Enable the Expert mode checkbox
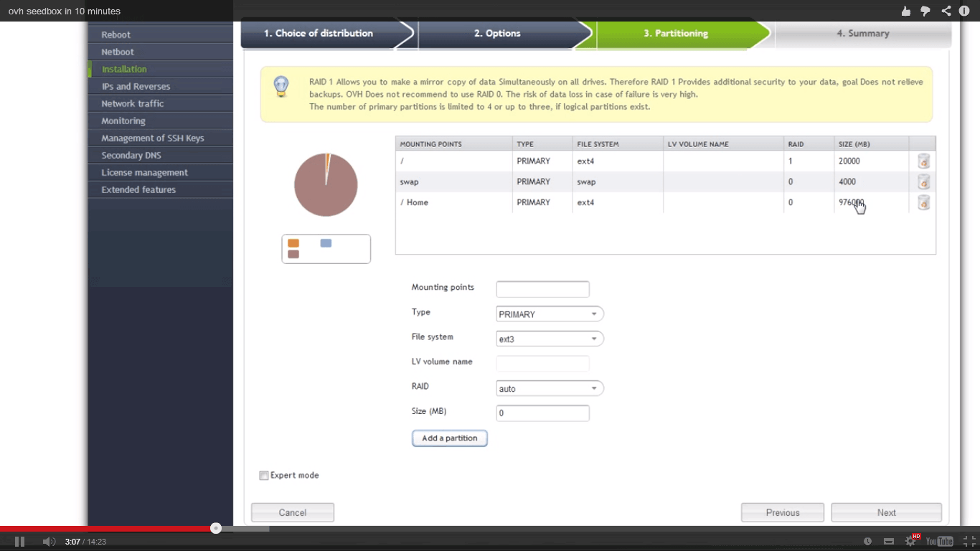The image size is (980, 551). pos(264,476)
